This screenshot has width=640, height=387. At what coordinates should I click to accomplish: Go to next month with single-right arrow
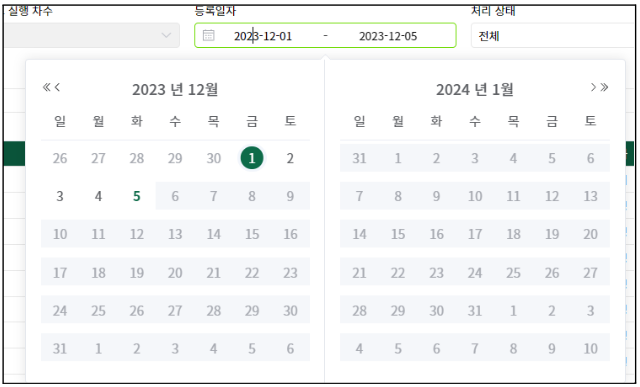point(593,87)
